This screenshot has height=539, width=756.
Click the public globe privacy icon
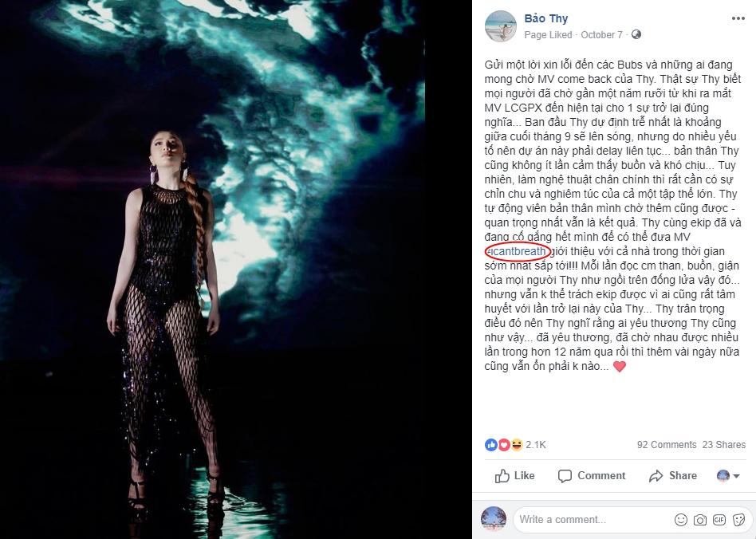pyautogui.click(x=636, y=35)
